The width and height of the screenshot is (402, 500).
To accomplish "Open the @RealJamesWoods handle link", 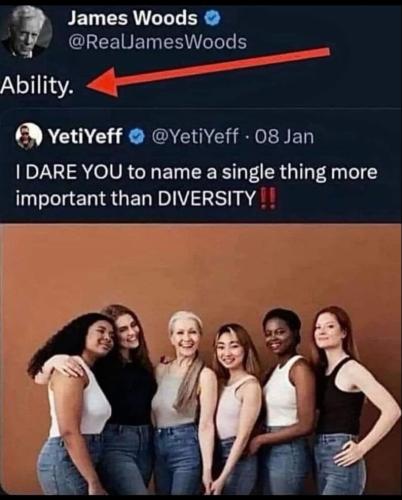I will pos(157,43).
